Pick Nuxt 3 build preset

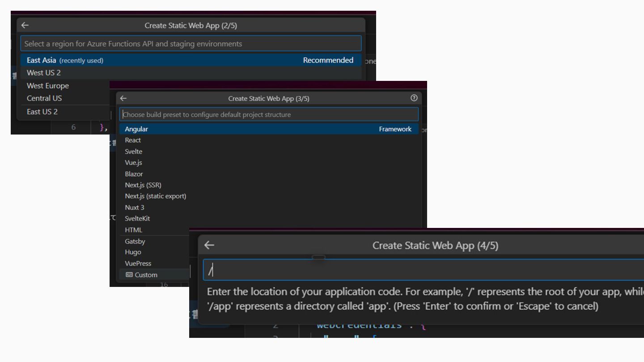click(x=269, y=207)
